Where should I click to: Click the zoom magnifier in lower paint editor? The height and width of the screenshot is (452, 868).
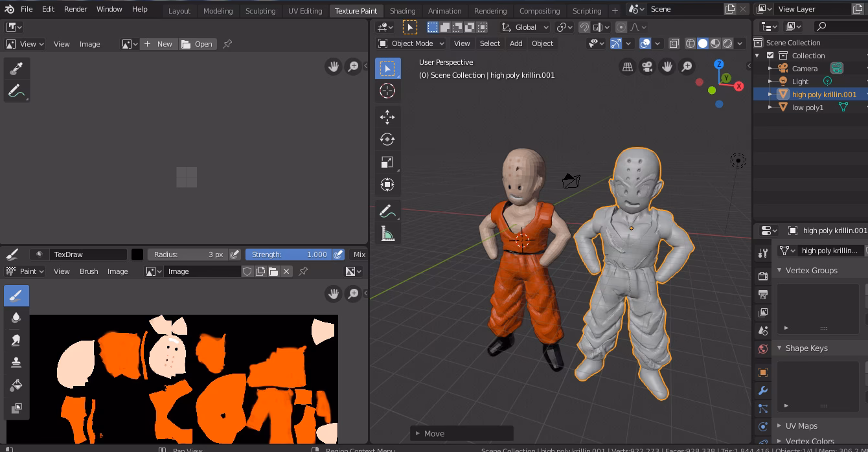point(354,294)
